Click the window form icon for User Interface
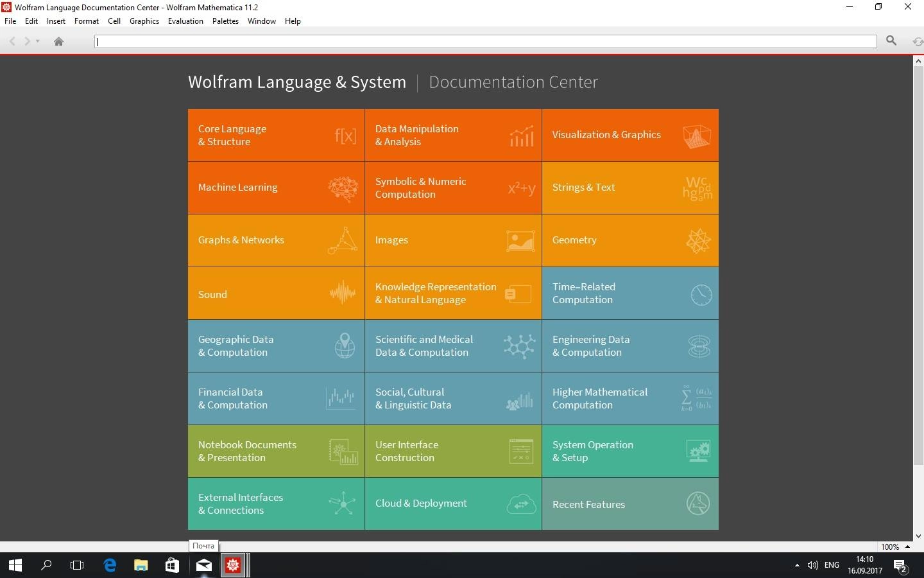 tap(521, 451)
